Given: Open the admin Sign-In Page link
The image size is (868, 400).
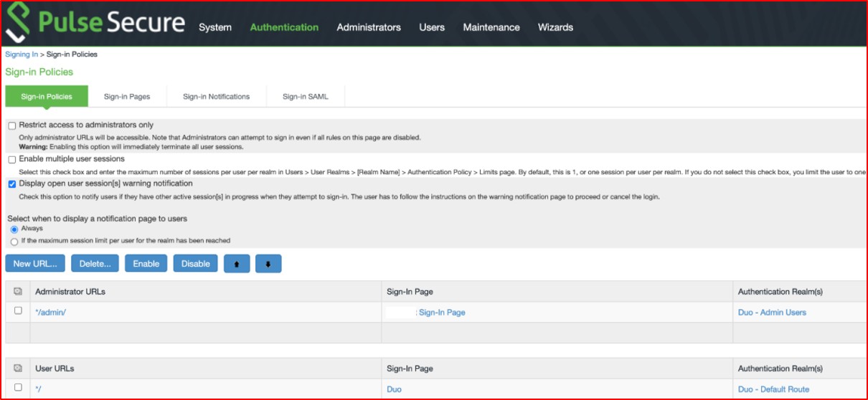Looking at the screenshot, I should [442, 313].
